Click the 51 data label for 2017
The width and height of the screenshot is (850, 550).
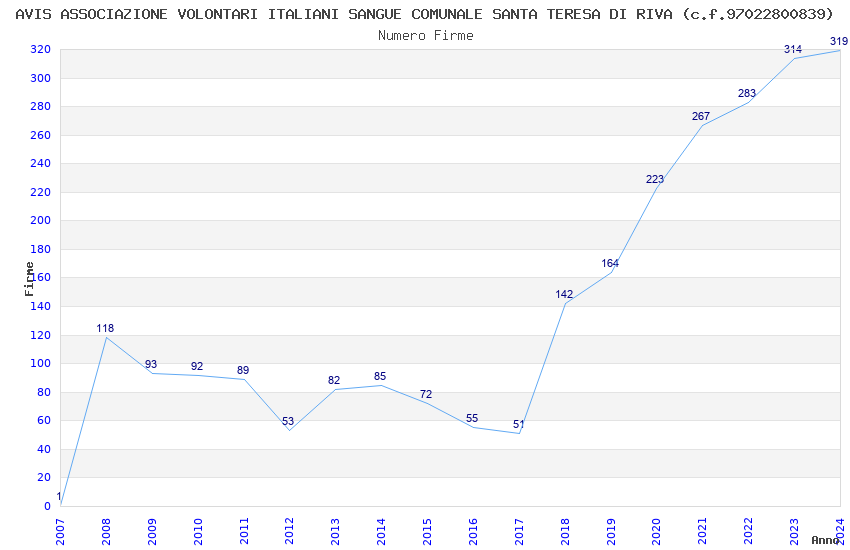coord(519,424)
